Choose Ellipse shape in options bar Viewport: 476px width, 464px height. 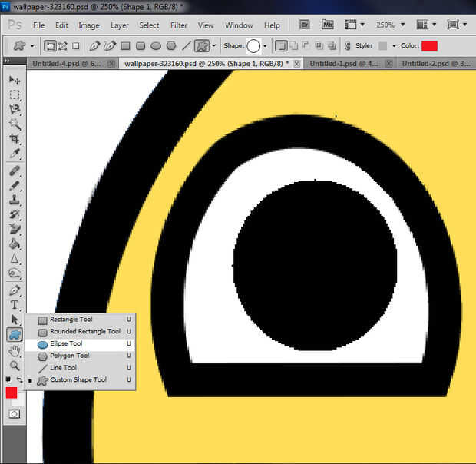pyautogui.click(x=156, y=46)
